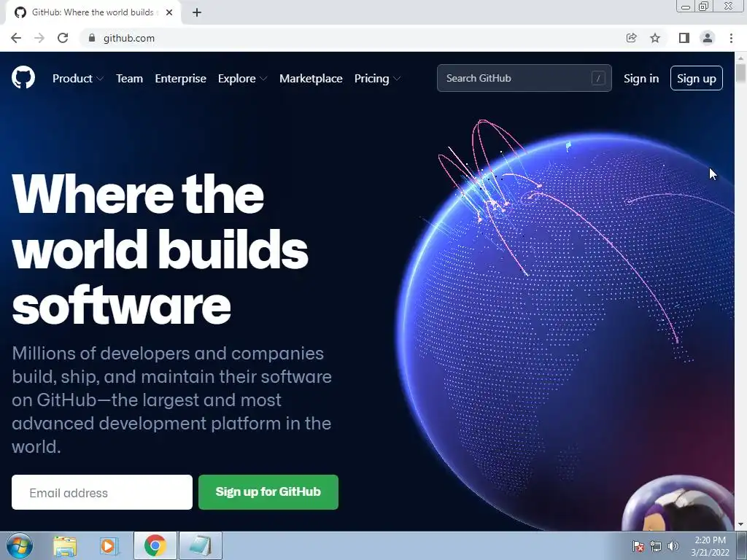Expand the Product dropdown menu
The width and height of the screenshot is (747, 560).
coord(78,79)
